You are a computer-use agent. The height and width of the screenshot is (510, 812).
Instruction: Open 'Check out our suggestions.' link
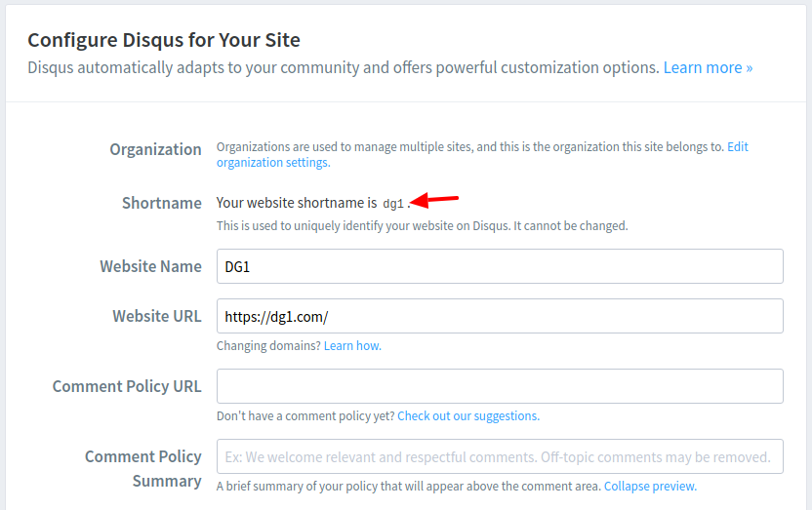tap(468, 415)
